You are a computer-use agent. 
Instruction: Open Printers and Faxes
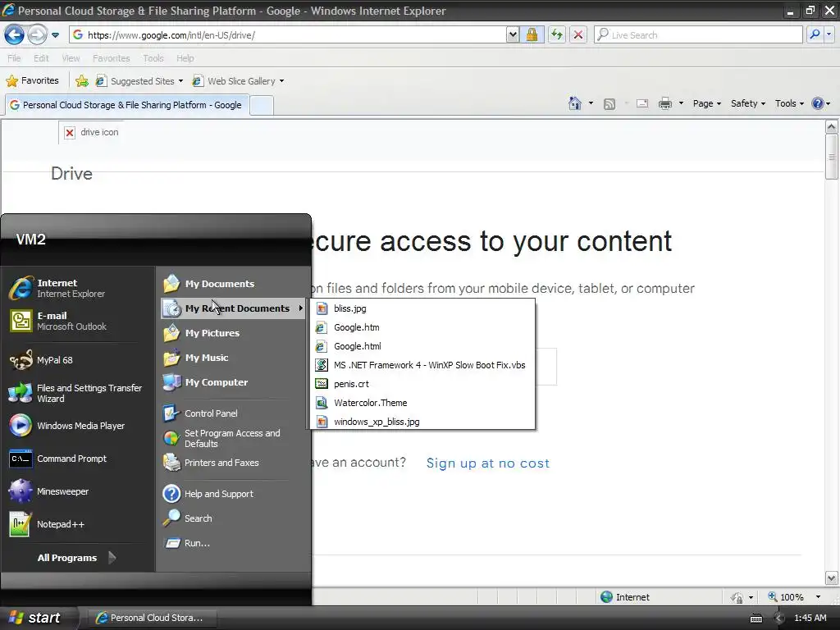coord(233,463)
